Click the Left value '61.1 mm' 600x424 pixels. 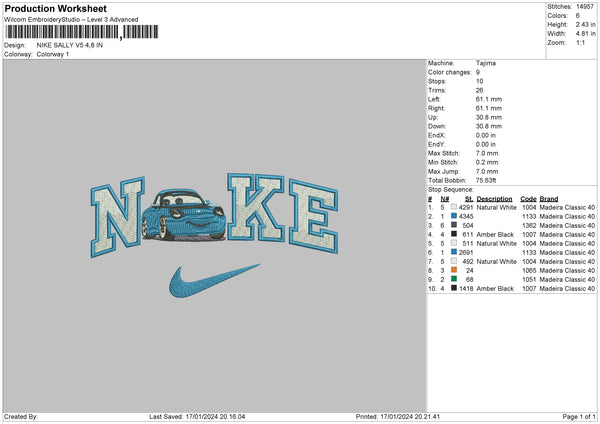click(489, 99)
